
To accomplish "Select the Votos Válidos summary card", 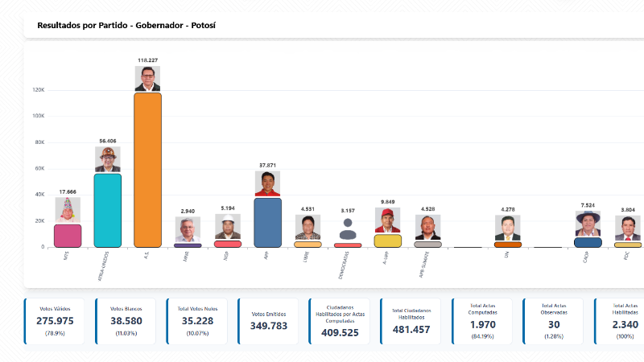I will [x=55, y=321].
